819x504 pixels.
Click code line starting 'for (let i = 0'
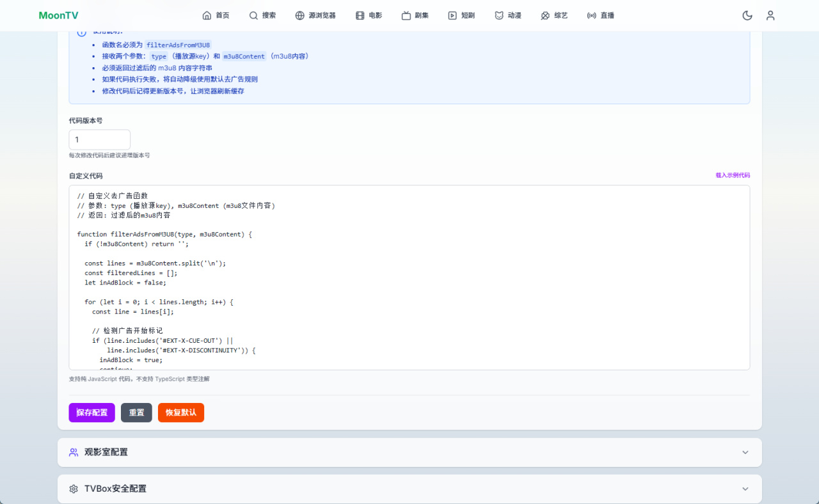coord(159,302)
